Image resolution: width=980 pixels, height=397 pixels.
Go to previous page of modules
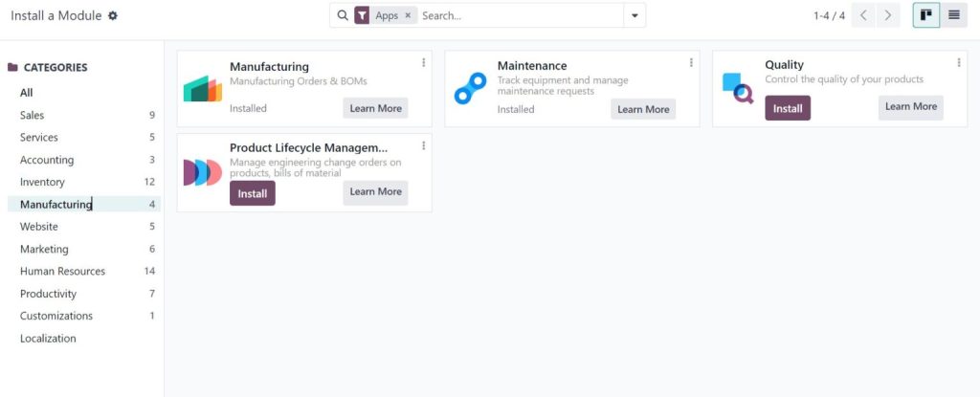tap(863, 15)
